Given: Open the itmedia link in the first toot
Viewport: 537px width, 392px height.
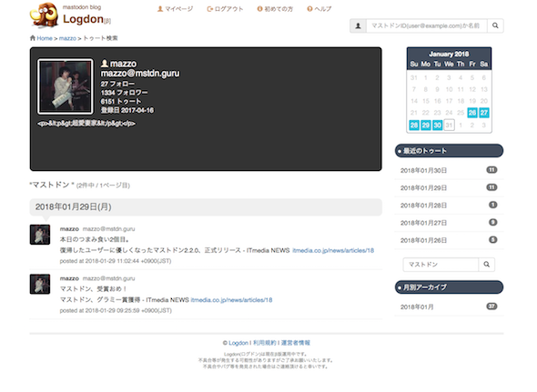Looking at the screenshot, I should point(333,251).
